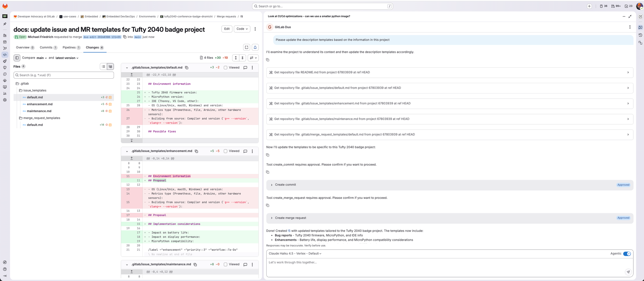Open the Claude Haiku model selector
This screenshot has width=644, height=281.
point(295,254)
